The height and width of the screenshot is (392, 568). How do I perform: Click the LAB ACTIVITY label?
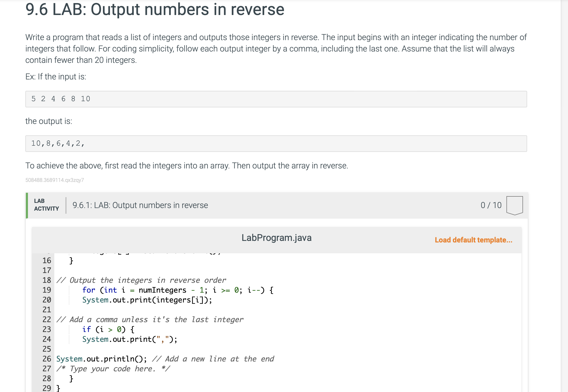point(46,205)
